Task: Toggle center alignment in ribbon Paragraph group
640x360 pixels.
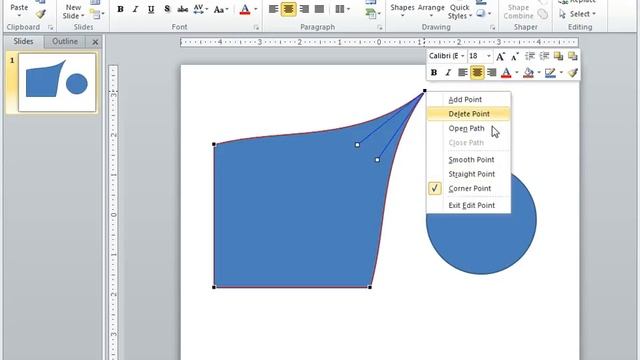Action: pyautogui.click(x=289, y=9)
